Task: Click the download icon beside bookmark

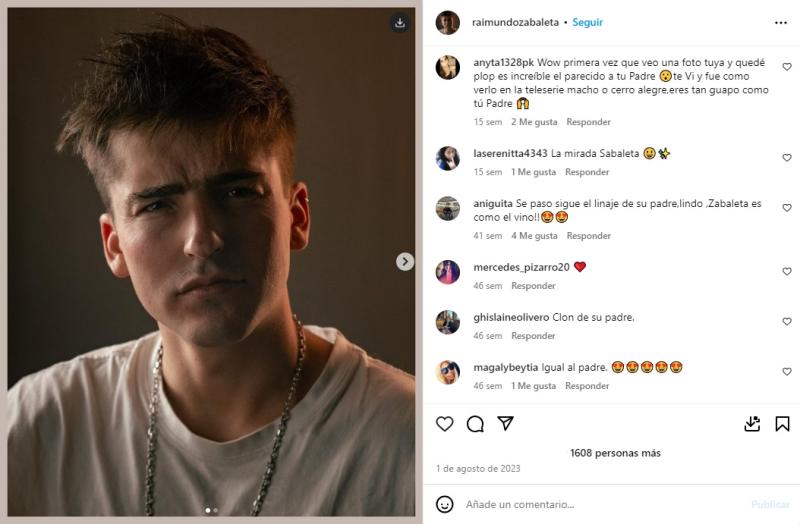Action: (753, 424)
